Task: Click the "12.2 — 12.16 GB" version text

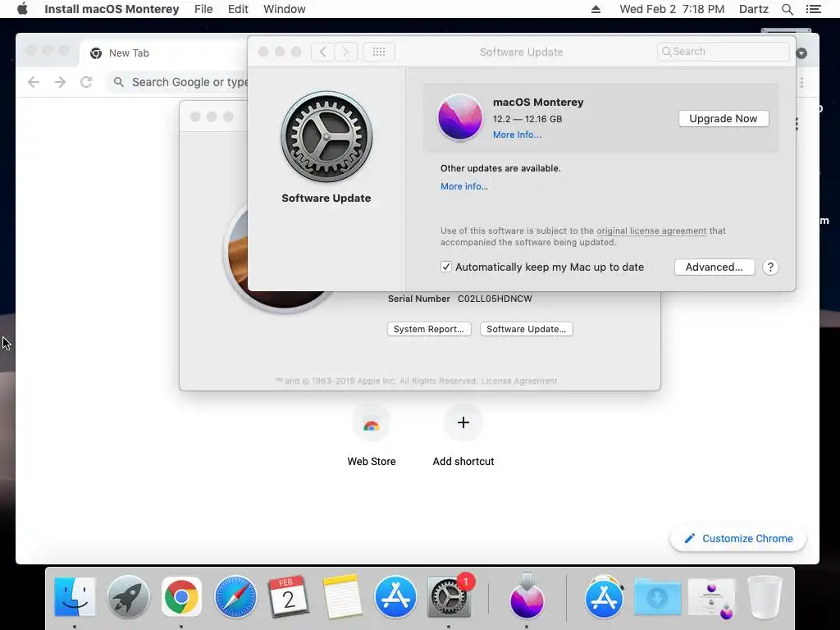Action: pyautogui.click(x=527, y=119)
